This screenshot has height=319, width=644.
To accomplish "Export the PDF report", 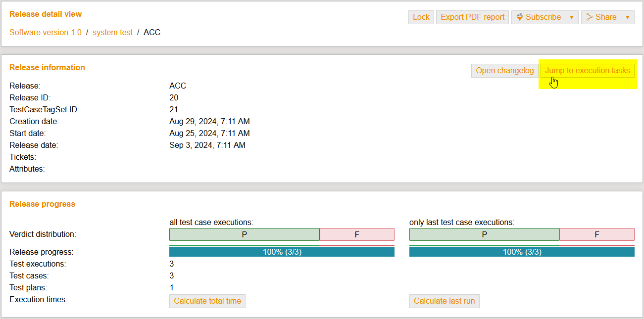I will click(472, 17).
